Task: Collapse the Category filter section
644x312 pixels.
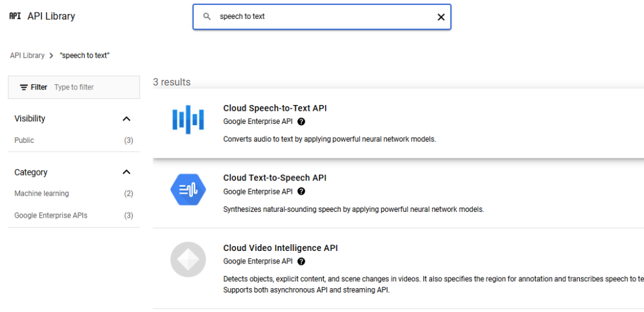Action: pos(126,172)
